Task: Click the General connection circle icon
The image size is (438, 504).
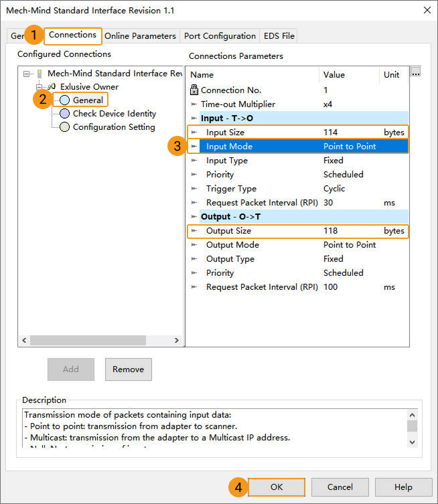Action: coord(65,100)
